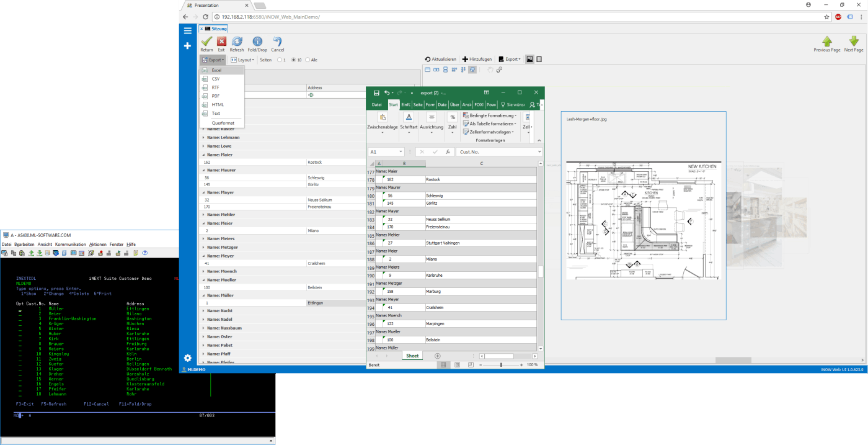Click Excel normal view status bar icon
The image size is (868, 445).
(443, 365)
